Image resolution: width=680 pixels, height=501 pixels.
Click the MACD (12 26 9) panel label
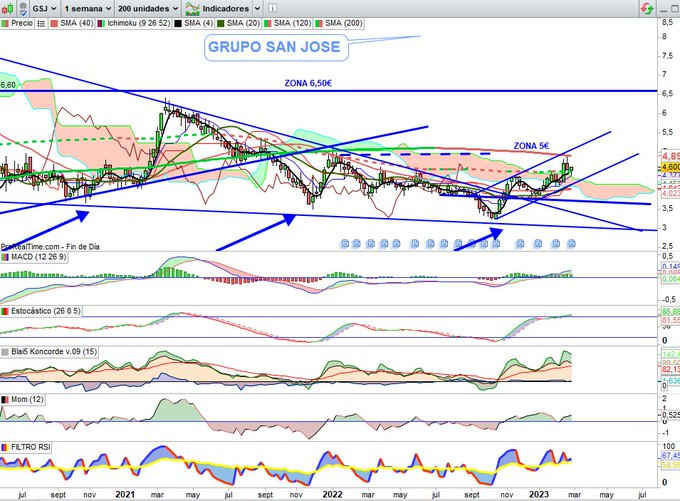[39, 257]
